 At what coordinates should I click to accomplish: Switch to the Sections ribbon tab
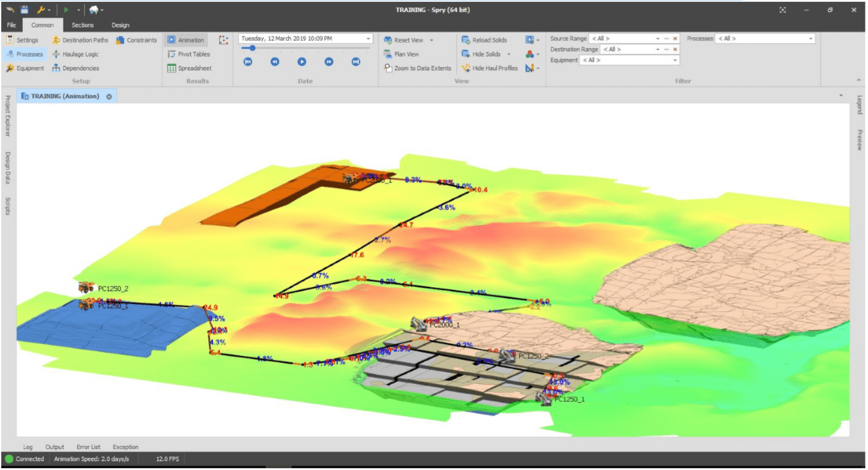pyautogui.click(x=82, y=25)
